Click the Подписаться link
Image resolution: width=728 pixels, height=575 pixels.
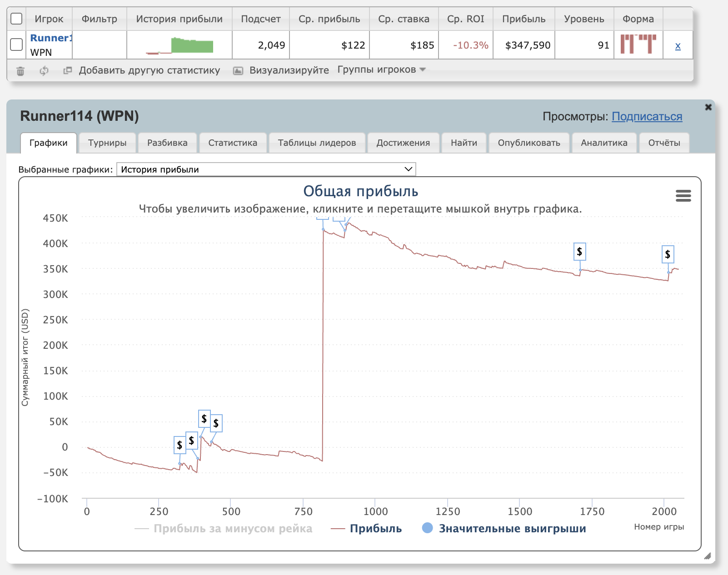(647, 117)
